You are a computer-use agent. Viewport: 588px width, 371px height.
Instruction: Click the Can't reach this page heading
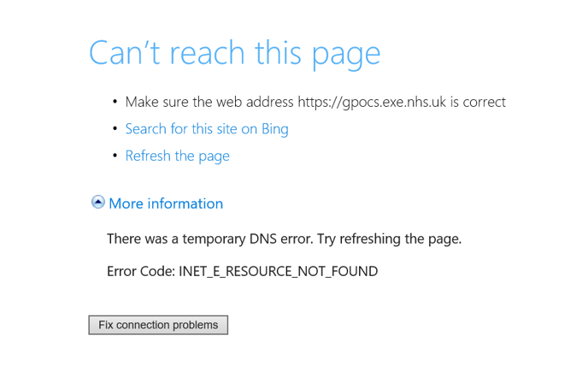(235, 54)
